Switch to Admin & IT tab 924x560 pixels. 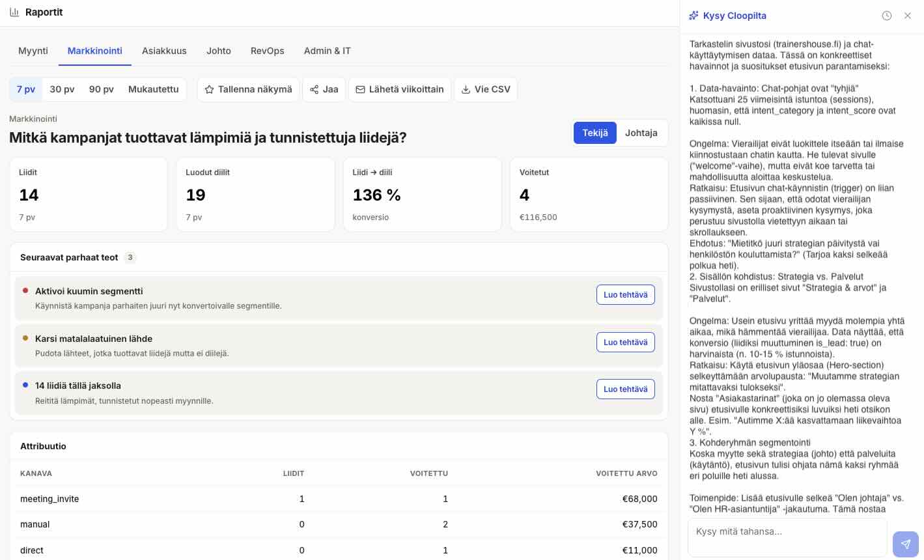click(328, 51)
